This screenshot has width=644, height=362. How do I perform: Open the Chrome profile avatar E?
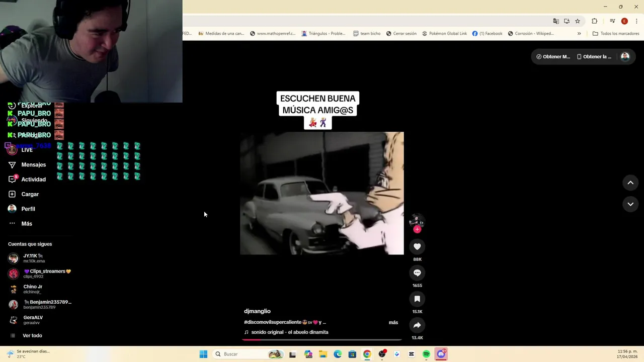click(624, 21)
